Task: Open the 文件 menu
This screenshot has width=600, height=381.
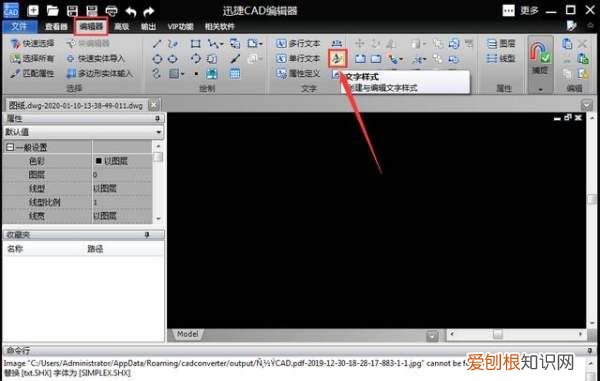Action: click(20, 26)
